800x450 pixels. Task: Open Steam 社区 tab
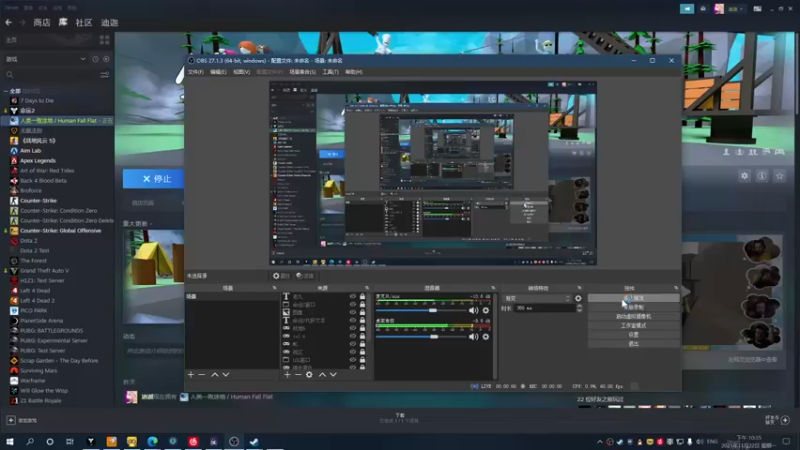(84, 22)
